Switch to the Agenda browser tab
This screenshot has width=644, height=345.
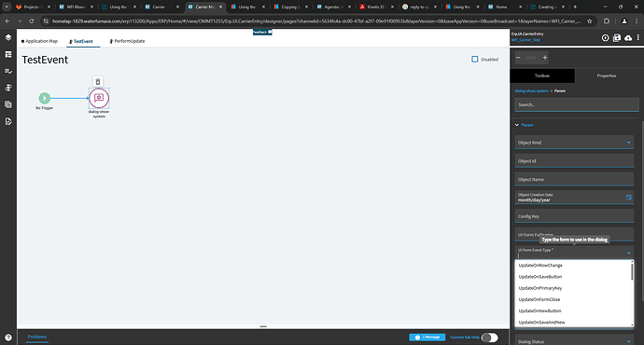coord(333,7)
